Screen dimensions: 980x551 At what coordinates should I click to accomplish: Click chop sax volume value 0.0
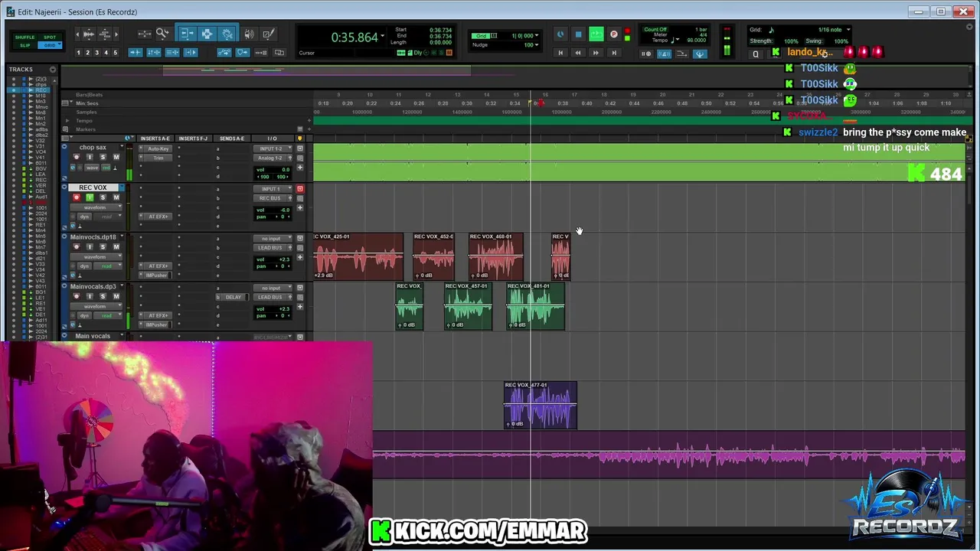(286, 170)
